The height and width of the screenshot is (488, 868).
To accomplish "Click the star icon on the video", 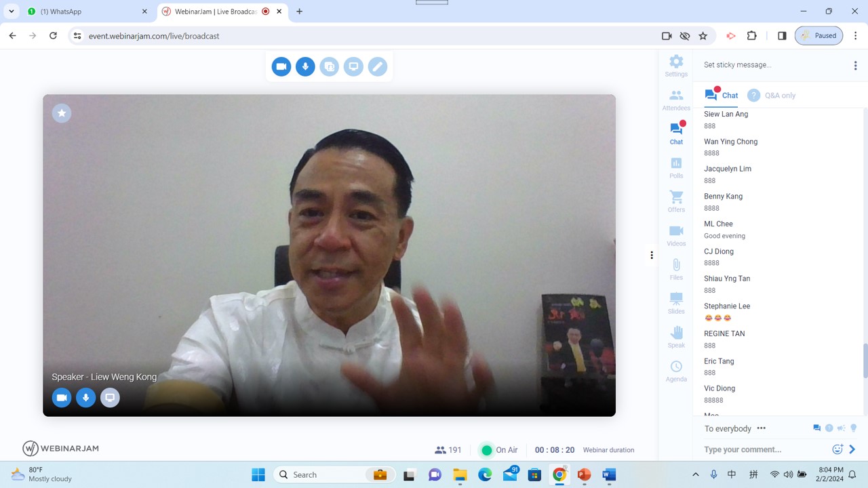I will tap(62, 113).
